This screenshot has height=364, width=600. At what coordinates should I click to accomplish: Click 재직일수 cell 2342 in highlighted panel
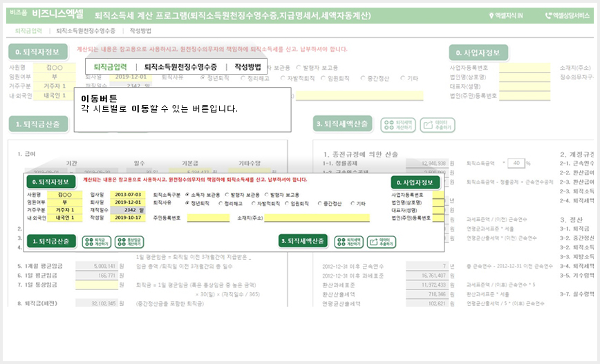click(x=128, y=210)
